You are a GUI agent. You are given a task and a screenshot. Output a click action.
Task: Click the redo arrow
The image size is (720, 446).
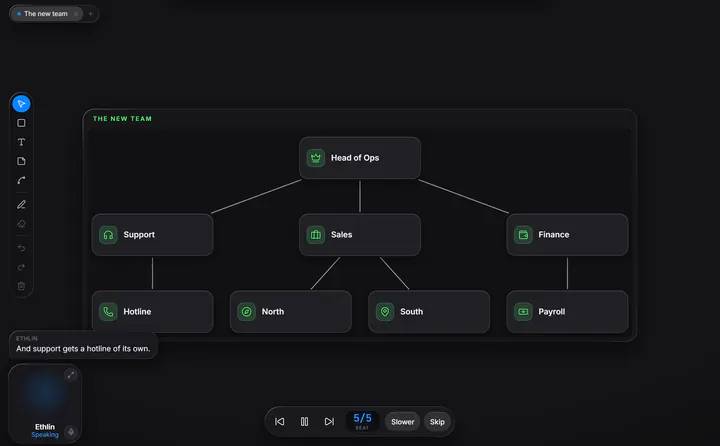pos(21,267)
